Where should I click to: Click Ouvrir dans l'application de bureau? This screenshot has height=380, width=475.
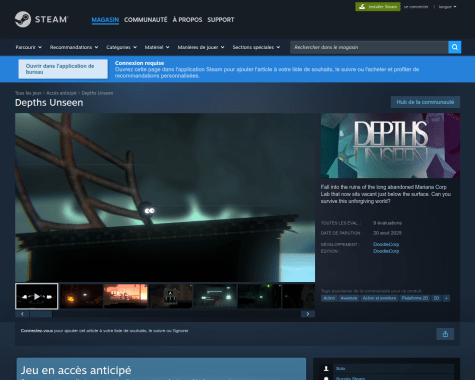(x=63, y=69)
